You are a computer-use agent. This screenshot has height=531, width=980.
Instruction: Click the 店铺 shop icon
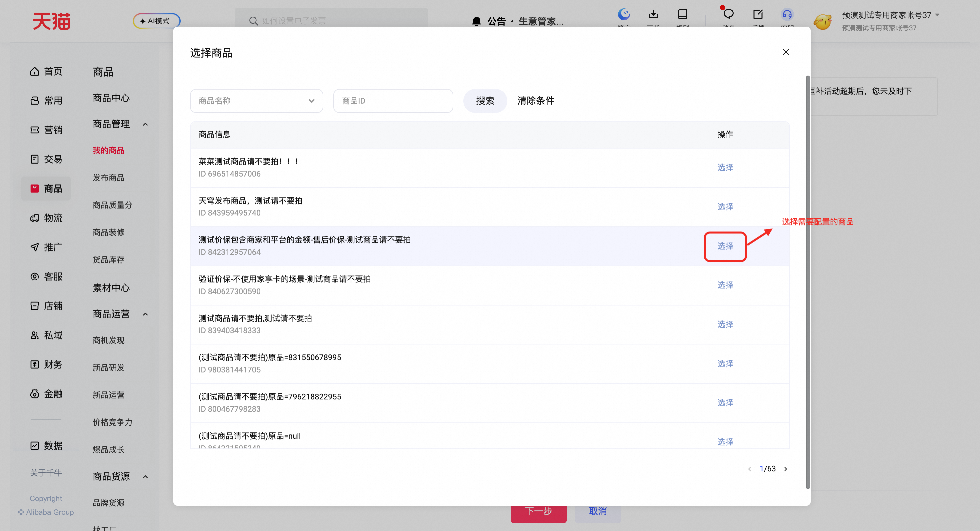point(35,305)
